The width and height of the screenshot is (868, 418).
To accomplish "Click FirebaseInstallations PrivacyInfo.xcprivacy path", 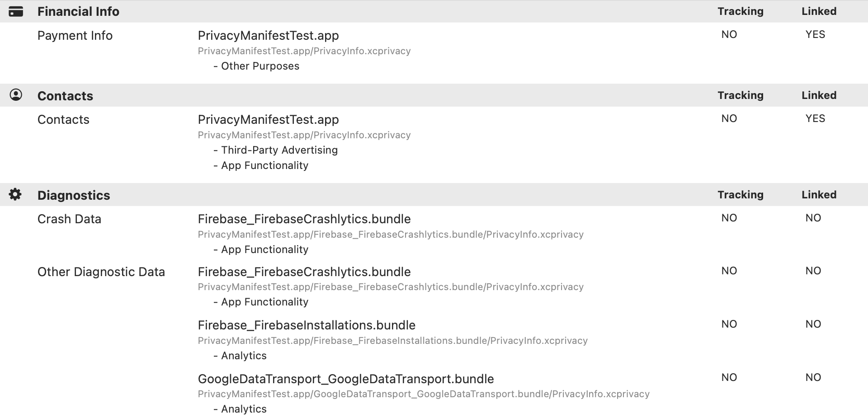I will tap(393, 340).
